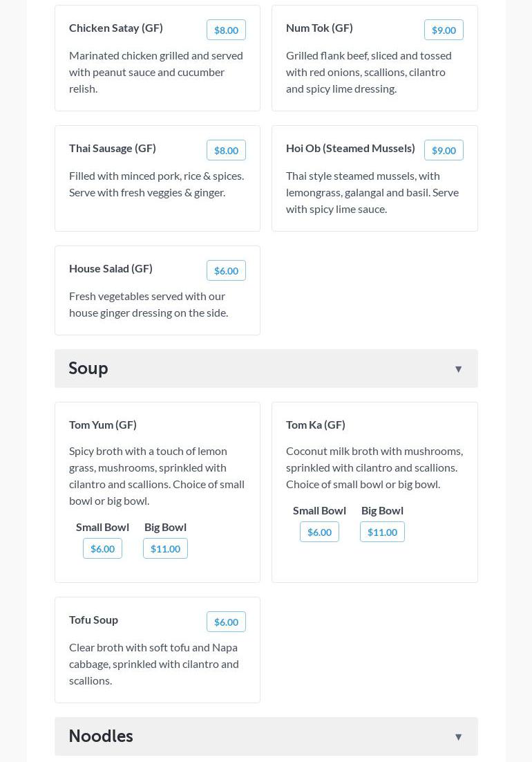Select Chicken Satay $8.00 price button
532x762 pixels.
pyautogui.click(x=226, y=30)
